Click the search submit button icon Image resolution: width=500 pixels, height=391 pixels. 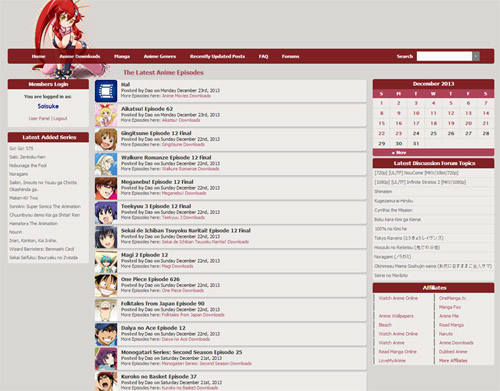(476, 56)
